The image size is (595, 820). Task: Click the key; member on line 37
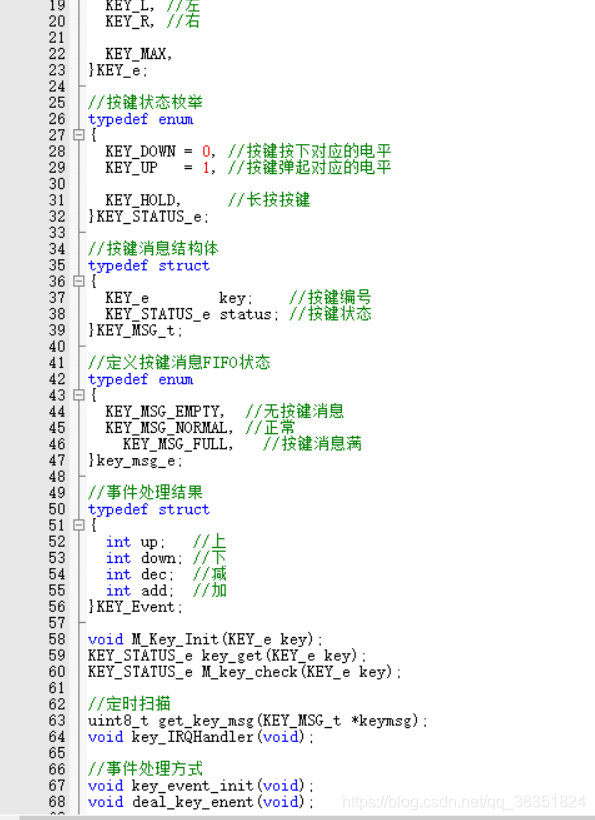click(x=236, y=298)
